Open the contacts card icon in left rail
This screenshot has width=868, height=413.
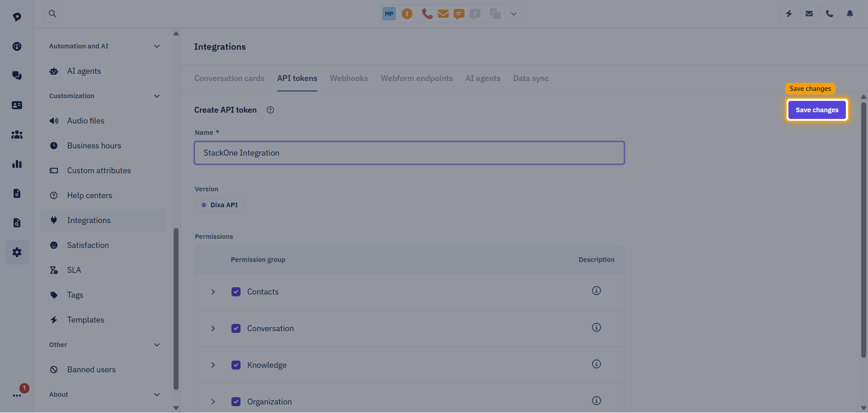tap(17, 105)
